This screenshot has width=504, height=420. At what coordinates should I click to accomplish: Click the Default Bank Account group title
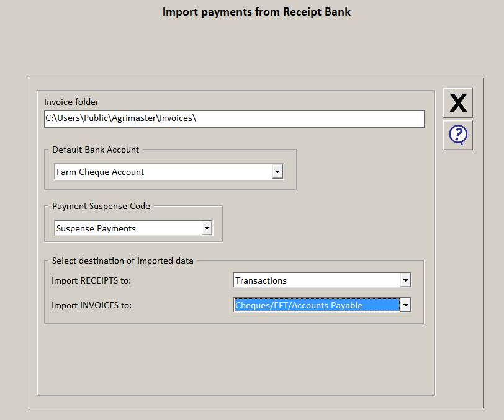coord(96,150)
